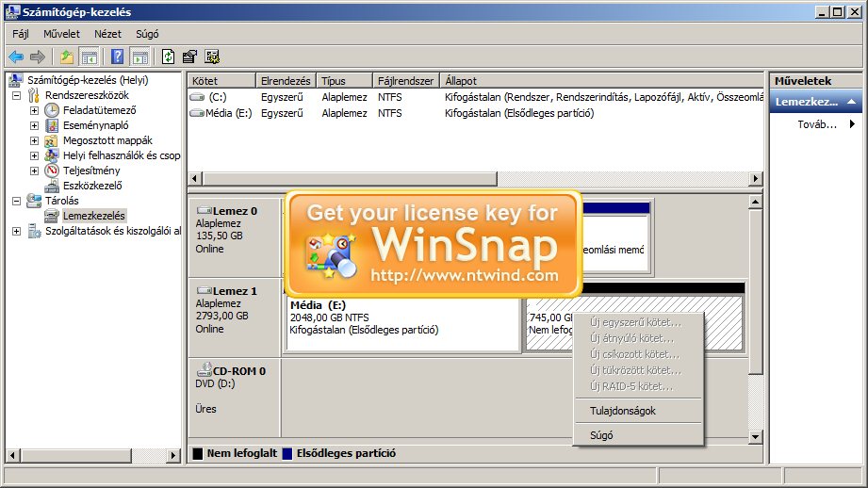Click the Back arrow toolbar icon
This screenshot has width=868, height=488.
[x=16, y=57]
